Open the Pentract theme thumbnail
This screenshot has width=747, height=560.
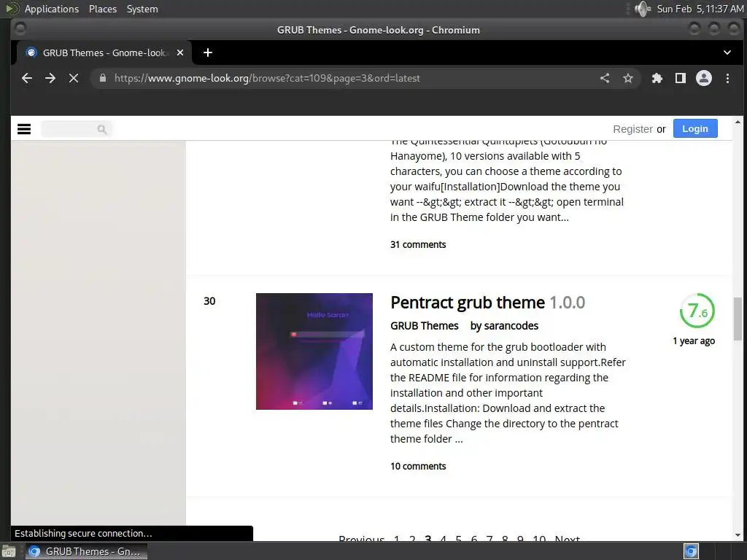[x=314, y=351]
